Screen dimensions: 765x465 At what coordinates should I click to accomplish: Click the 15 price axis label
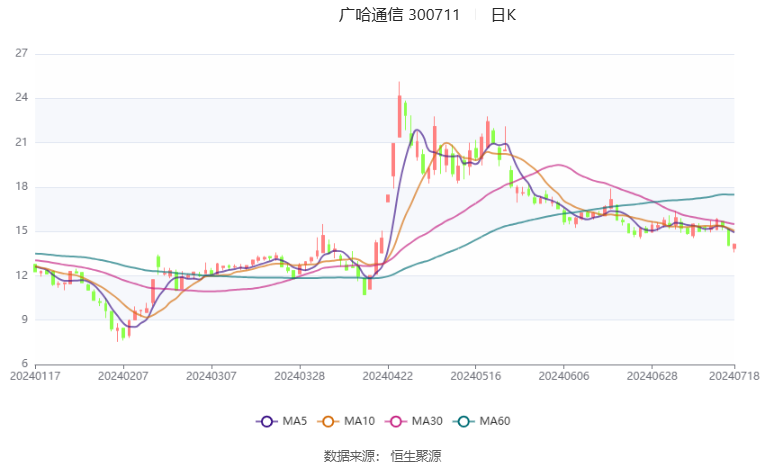(21, 231)
